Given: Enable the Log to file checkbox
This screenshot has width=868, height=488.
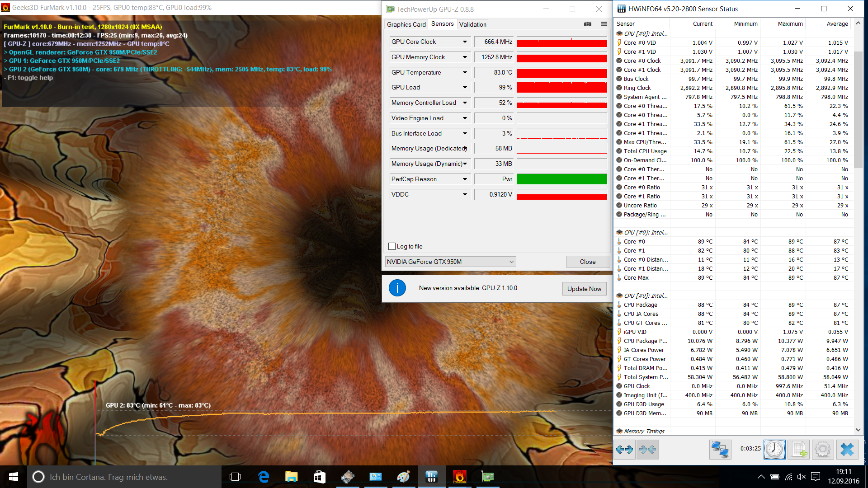Looking at the screenshot, I should (392, 246).
